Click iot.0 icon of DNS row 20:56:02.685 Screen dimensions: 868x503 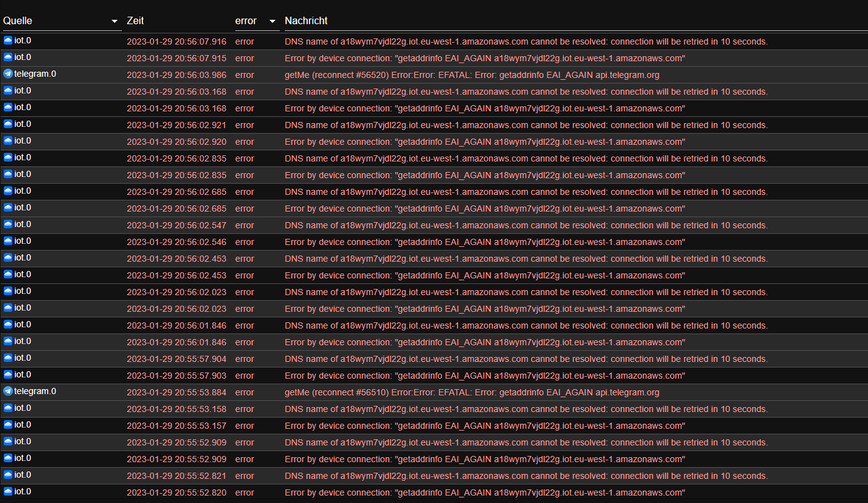[x=8, y=191]
